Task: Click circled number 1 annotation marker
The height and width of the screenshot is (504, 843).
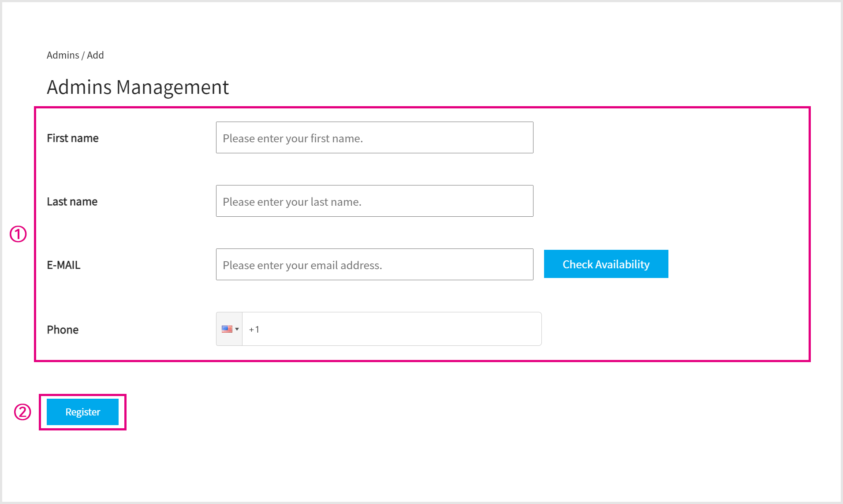Action: 18,234
